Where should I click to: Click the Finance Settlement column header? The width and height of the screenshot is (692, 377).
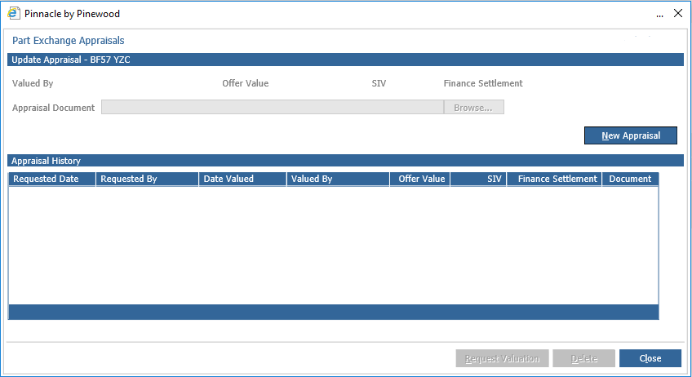[554, 179]
